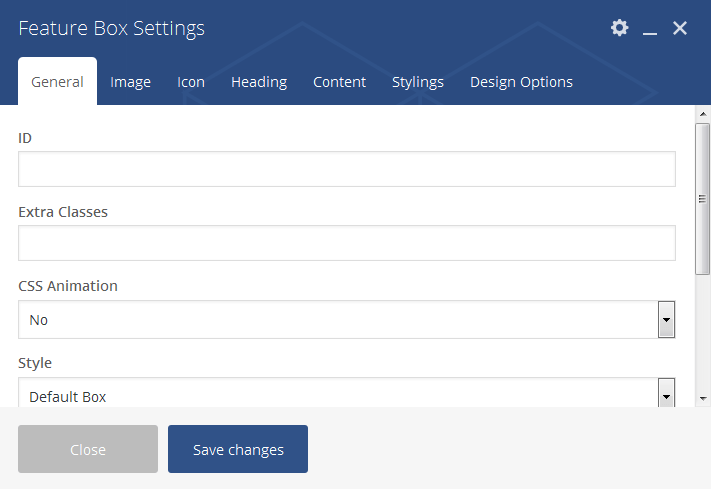Click the CSS Animation dropdown arrow
This screenshot has height=489, width=711.
[666, 320]
